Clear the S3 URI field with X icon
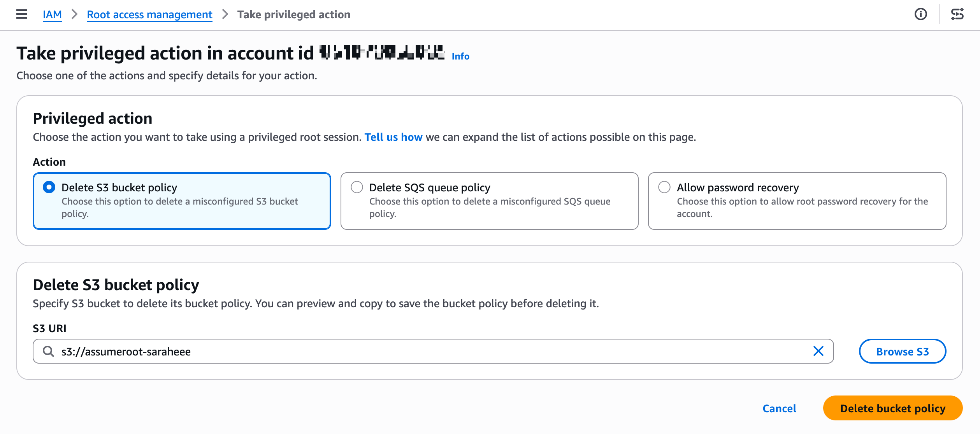 pos(818,351)
